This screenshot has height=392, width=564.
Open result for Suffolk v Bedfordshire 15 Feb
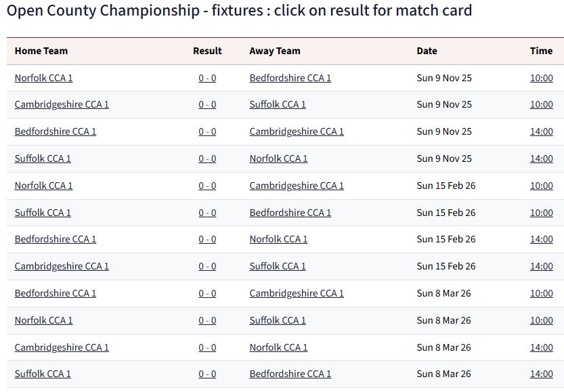pyautogui.click(x=207, y=213)
